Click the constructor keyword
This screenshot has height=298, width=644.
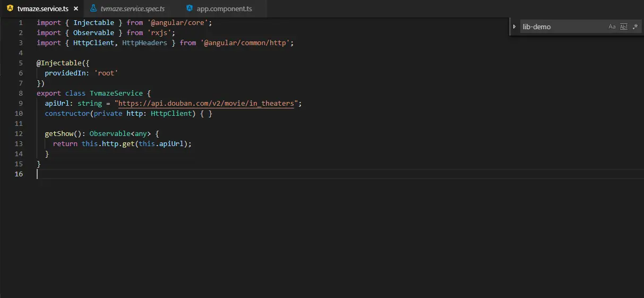click(x=67, y=114)
